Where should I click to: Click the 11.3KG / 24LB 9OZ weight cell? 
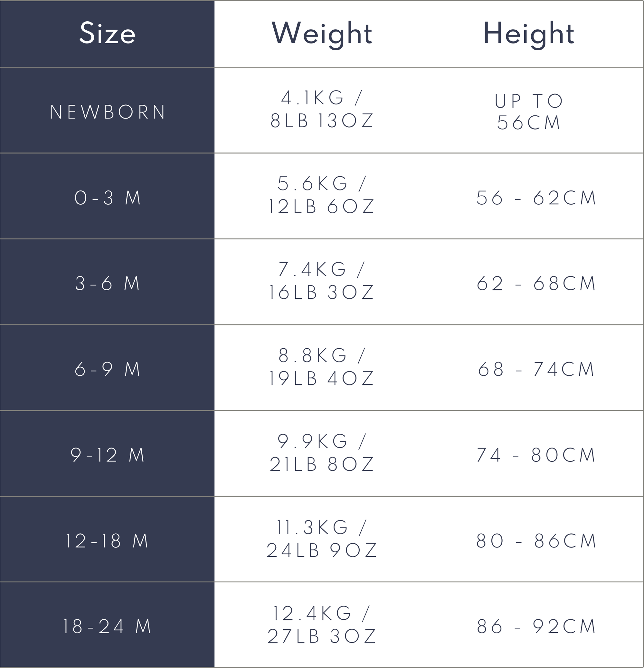pos(322,539)
